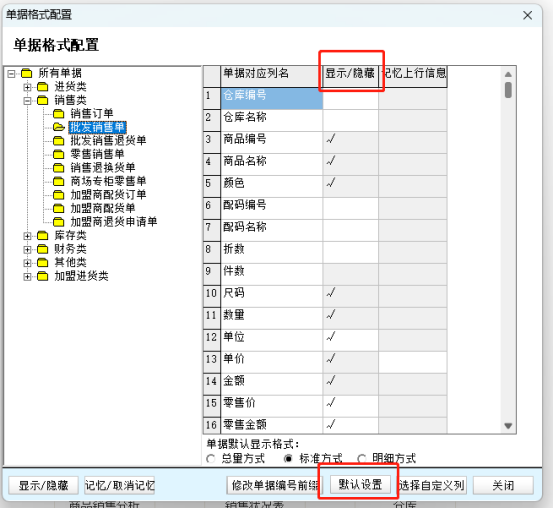Click the grid scrollbar down arrow
The width and height of the screenshot is (554, 508).
(508, 426)
